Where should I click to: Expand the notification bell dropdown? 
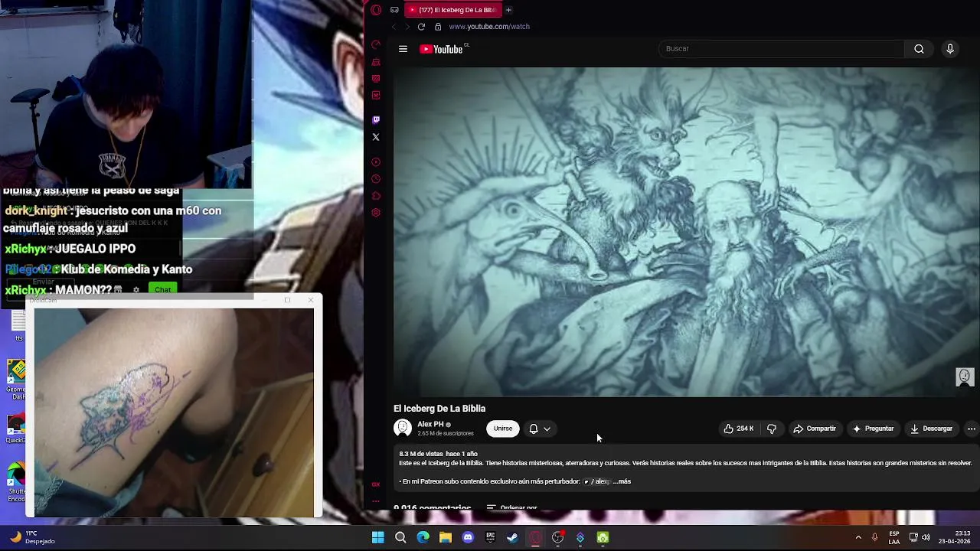[x=540, y=429]
